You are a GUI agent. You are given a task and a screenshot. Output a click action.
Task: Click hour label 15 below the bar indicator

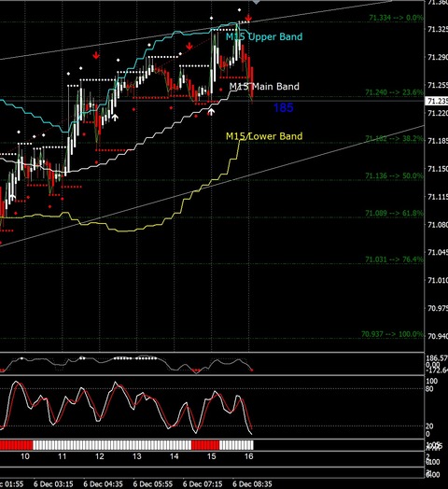(x=211, y=456)
